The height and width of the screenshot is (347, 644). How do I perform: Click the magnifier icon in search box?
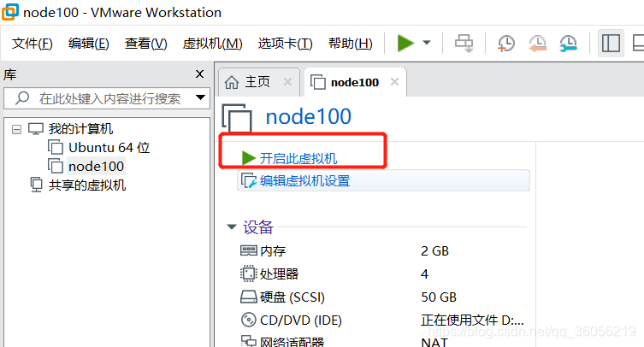click(22, 97)
